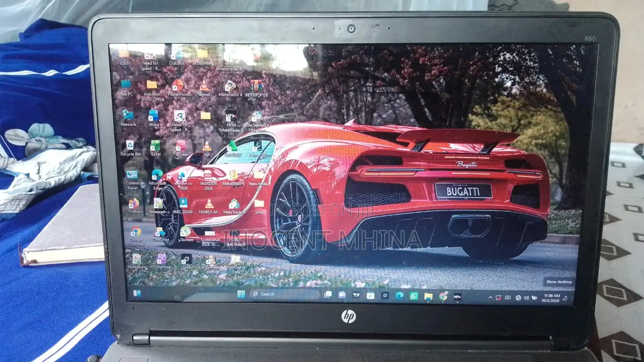Click the Show desktop tooltip button
This screenshot has width=644, height=362.
(559, 282)
